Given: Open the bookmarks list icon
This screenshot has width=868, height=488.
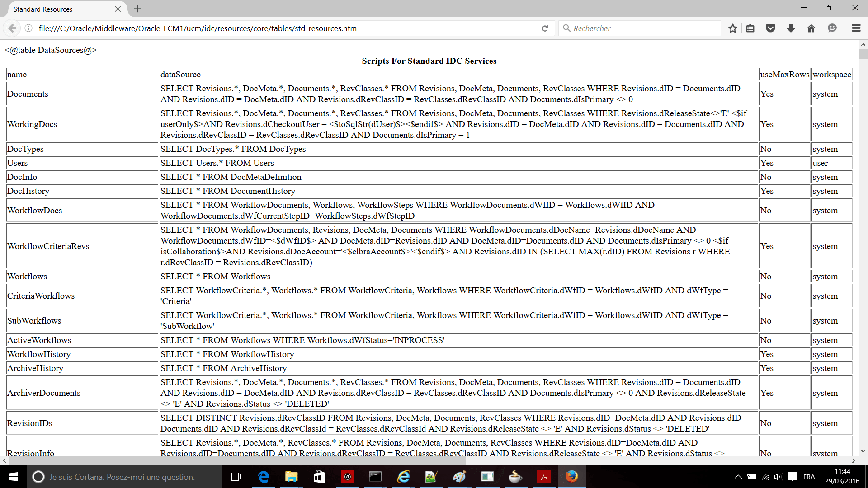Looking at the screenshot, I should 750,28.
